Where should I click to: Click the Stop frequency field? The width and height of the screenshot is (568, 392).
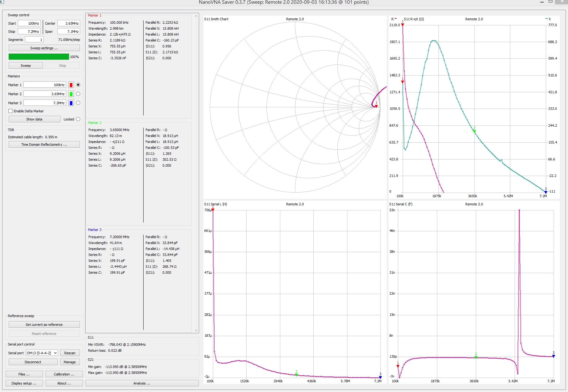pos(29,32)
